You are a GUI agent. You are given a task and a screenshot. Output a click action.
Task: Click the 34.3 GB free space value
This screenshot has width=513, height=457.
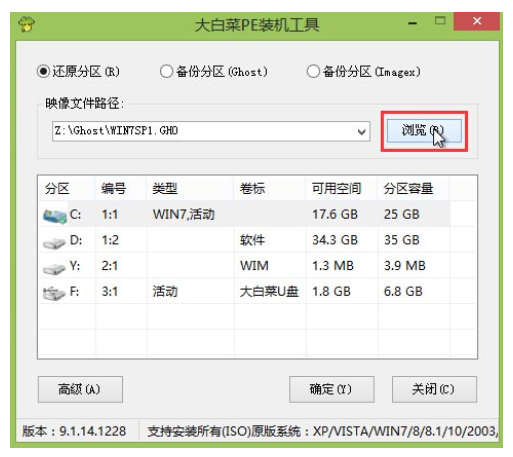coord(335,240)
